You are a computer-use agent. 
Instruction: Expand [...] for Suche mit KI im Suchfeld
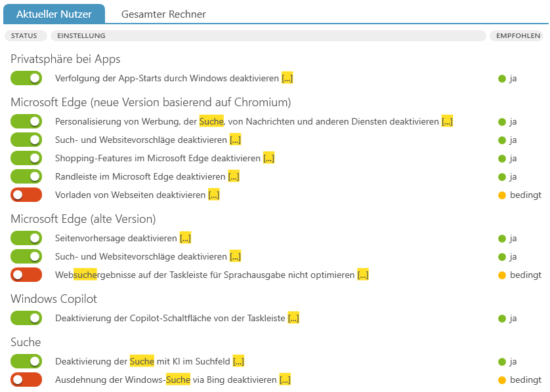tap(238, 361)
